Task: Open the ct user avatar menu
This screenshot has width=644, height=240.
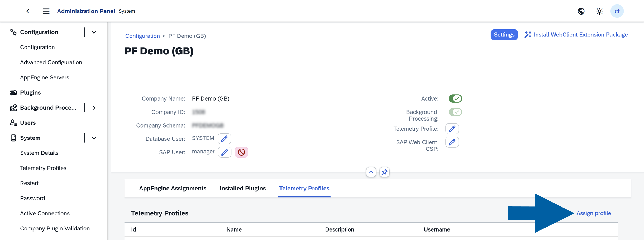Action: click(617, 11)
